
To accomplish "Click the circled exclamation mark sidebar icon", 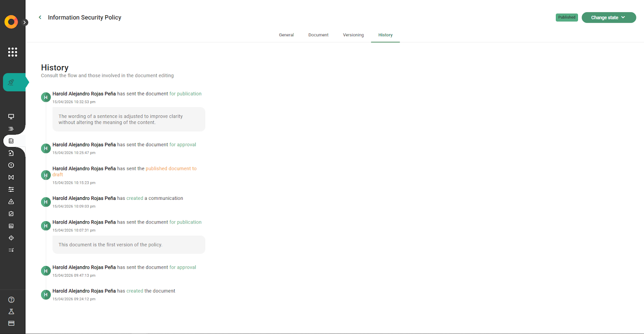I will (x=11, y=165).
